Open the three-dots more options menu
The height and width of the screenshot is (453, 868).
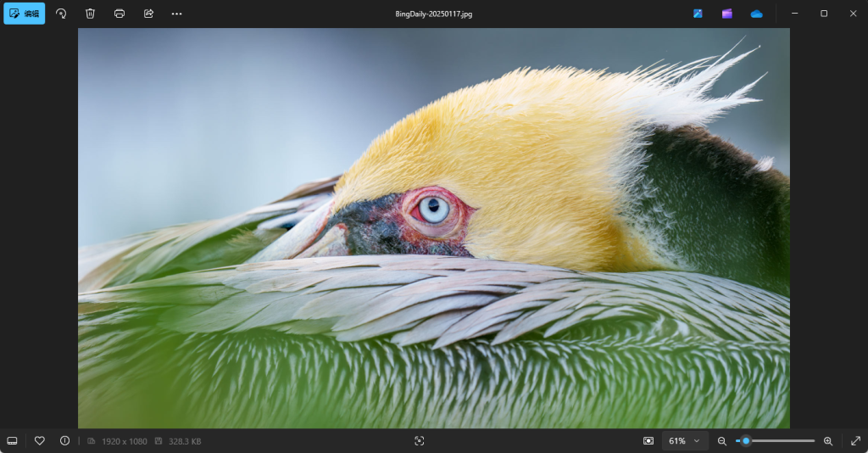(x=176, y=14)
